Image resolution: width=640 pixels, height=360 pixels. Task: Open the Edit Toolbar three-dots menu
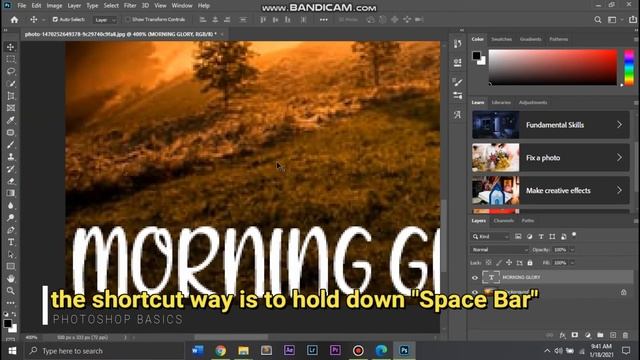11,303
